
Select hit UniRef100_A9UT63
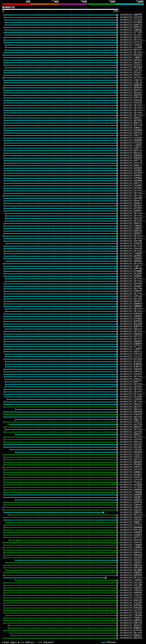click(x=131, y=560)
